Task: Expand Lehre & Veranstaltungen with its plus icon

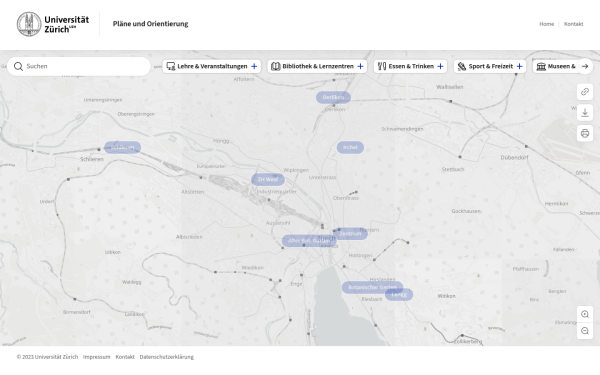Action: [x=254, y=67]
